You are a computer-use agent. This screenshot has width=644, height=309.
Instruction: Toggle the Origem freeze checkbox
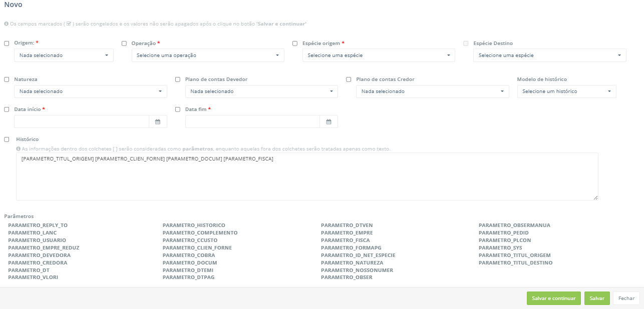click(x=7, y=43)
